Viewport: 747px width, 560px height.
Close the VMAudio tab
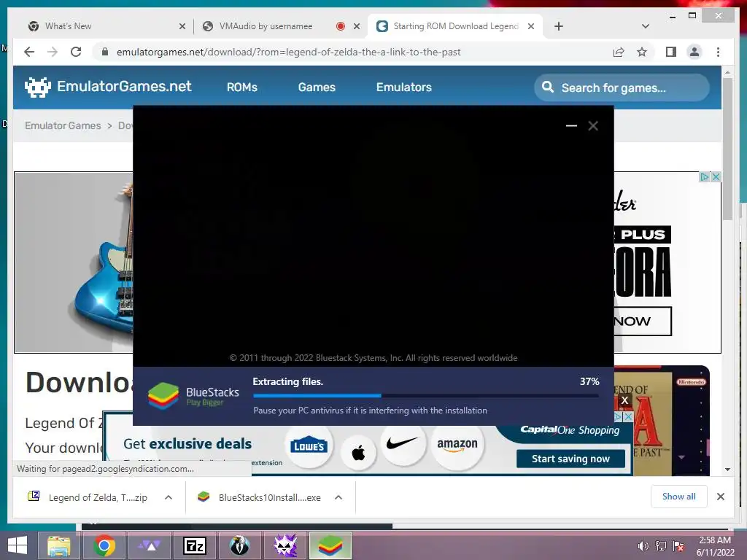click(x=356, y=26)
